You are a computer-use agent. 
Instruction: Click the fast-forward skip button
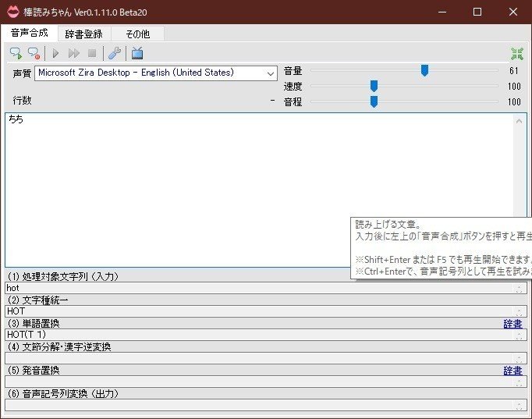tap(73, 53)
